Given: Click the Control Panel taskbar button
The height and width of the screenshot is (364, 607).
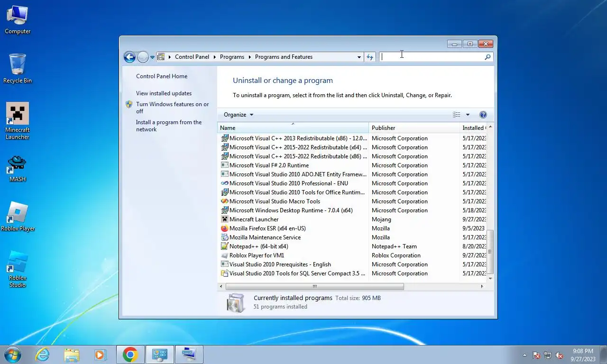Looking at the screenshot, I should tap(159, 355).
